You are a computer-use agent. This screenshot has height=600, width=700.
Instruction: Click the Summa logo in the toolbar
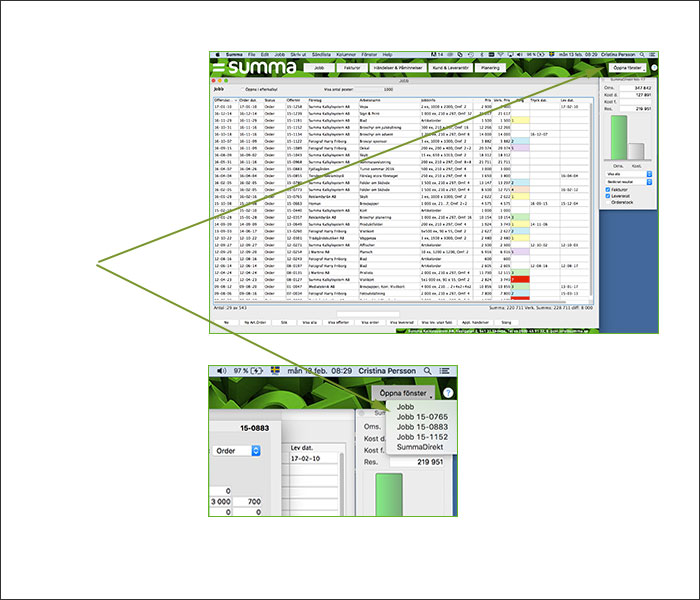254,67
